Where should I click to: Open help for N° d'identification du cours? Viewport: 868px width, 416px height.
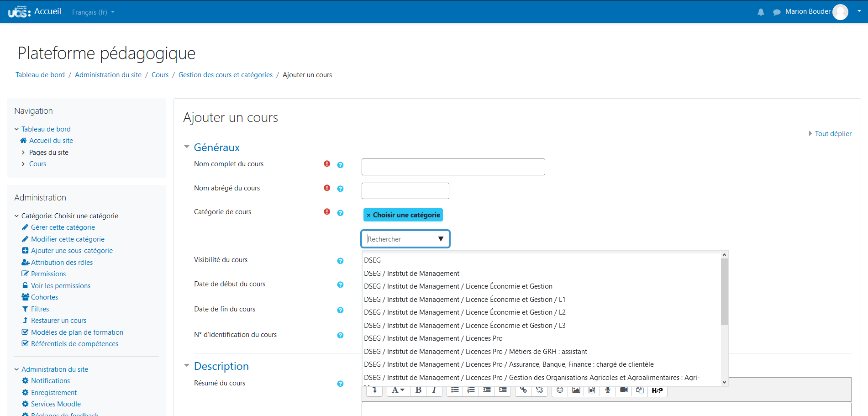coord(340,335)
